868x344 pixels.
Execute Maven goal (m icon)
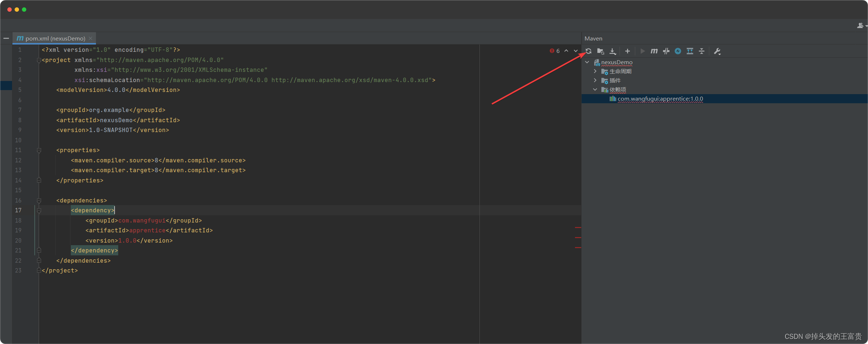tap(654, 51)
